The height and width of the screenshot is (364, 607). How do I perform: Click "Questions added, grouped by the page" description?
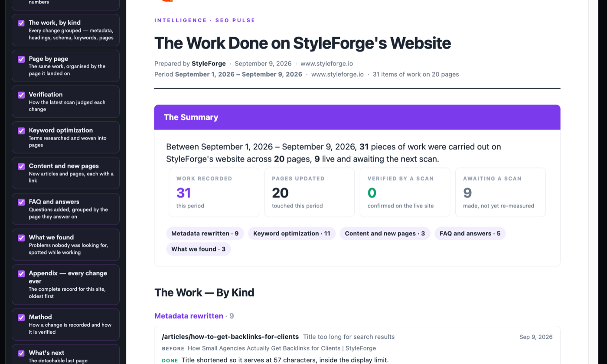(68, 213)
